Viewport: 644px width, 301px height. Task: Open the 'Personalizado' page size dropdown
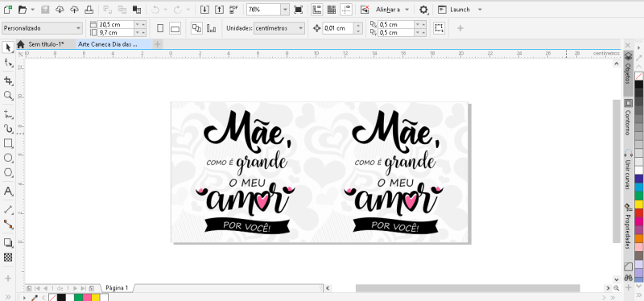tap(43, 28)
